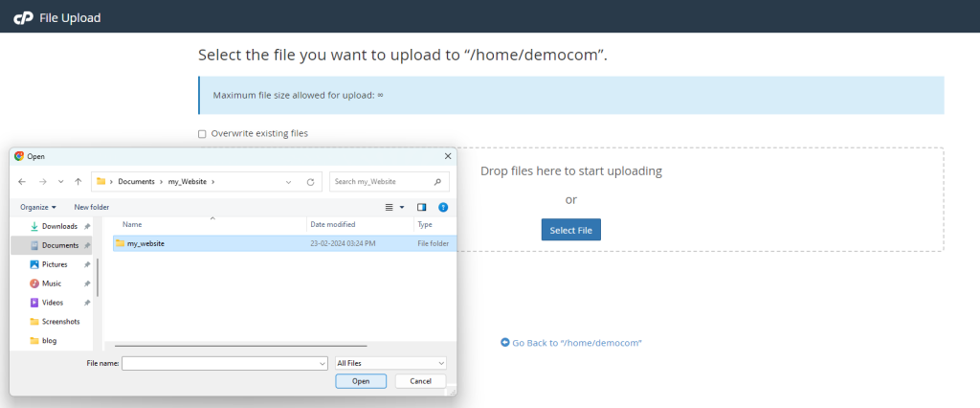Open Music in the navigation pane
The image size is (980, 408).
52,283
